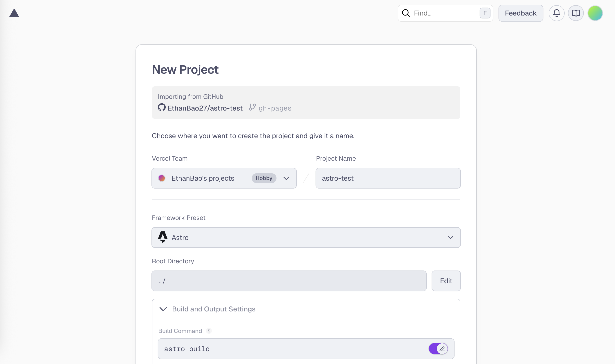Viewport: 615px width, 364px height.
Task: Click the Project Name input field
Action: 388,178
